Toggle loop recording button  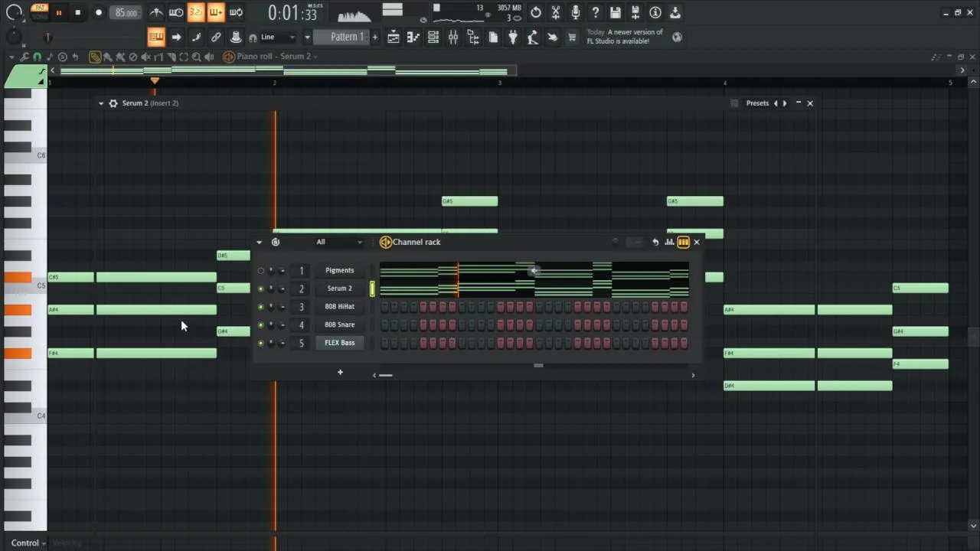coord(236,12)
